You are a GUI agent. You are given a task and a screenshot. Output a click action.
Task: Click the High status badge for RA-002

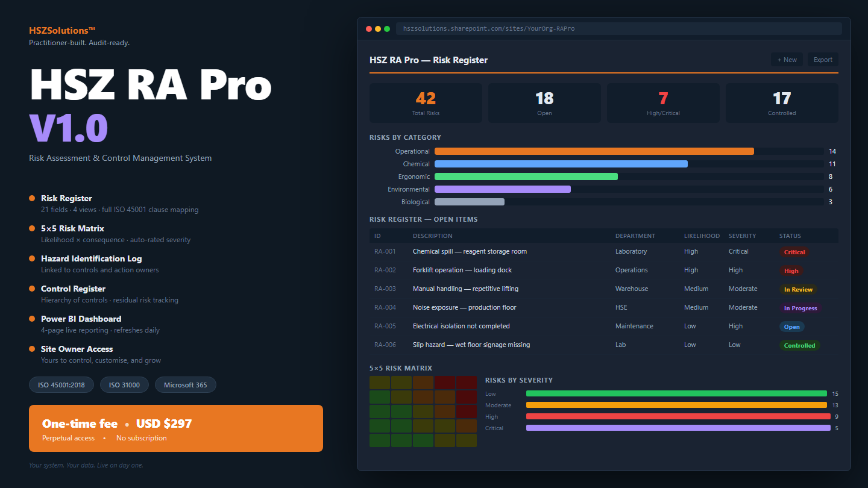pyautogui.click(x=791, y=271)
